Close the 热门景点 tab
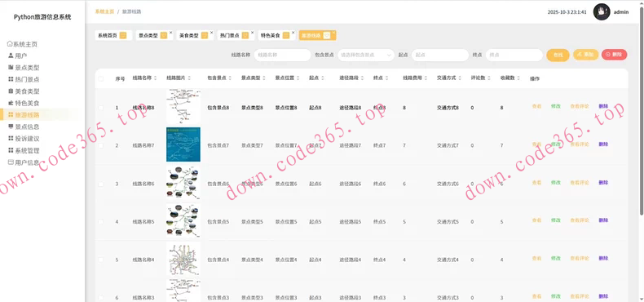Image resolution: width=644 pixels, height=302 pixels. [x=252, y=32]
